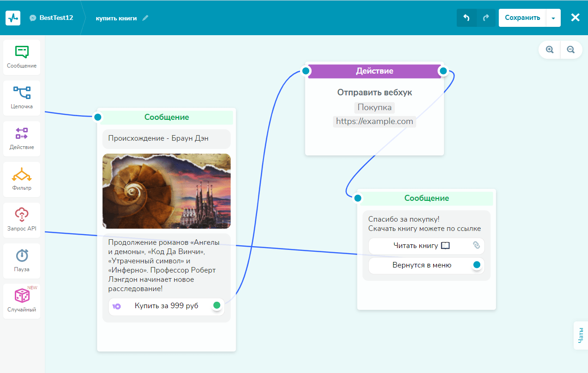The image size is (588, 373).
Task: Click the connector dot on Вернутся в меню
Action: [477, 265]
